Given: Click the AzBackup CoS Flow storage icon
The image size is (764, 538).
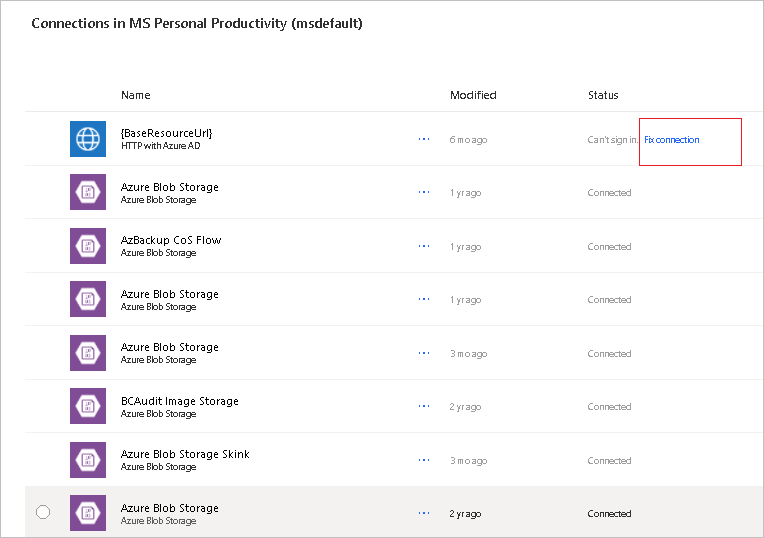Looking at the screenshot, I should 88,246.
